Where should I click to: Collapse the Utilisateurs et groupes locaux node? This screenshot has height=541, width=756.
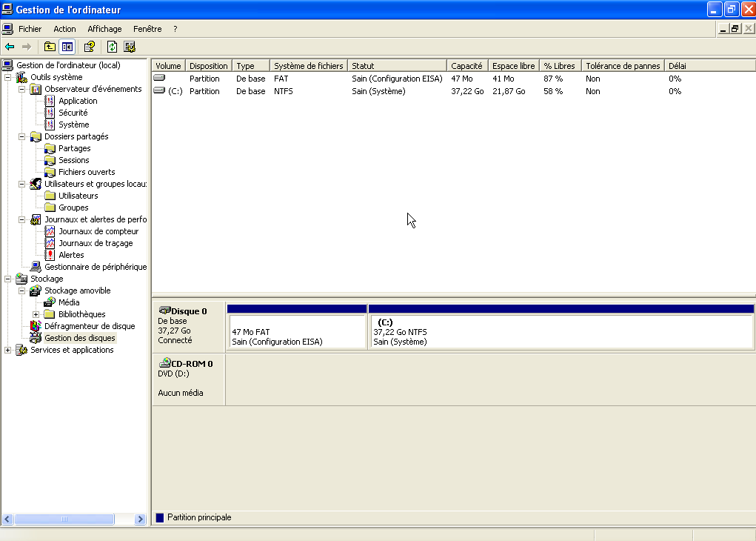[x=21, y=184]
